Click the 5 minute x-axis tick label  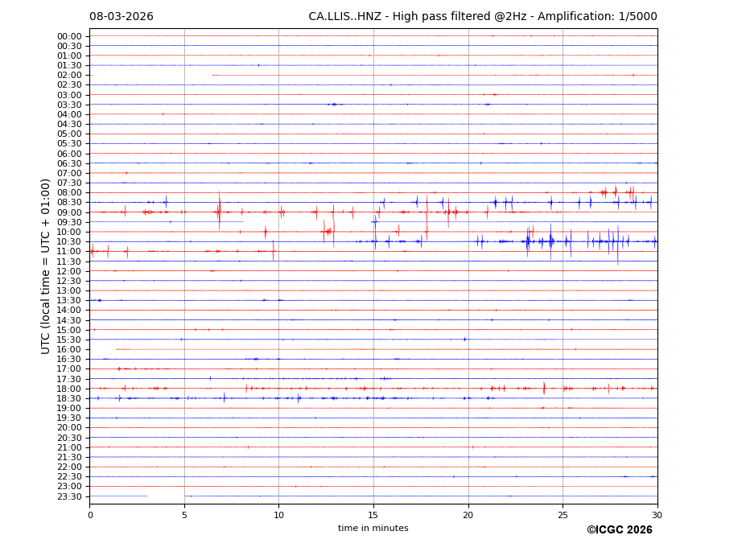[x=184, y=515]
